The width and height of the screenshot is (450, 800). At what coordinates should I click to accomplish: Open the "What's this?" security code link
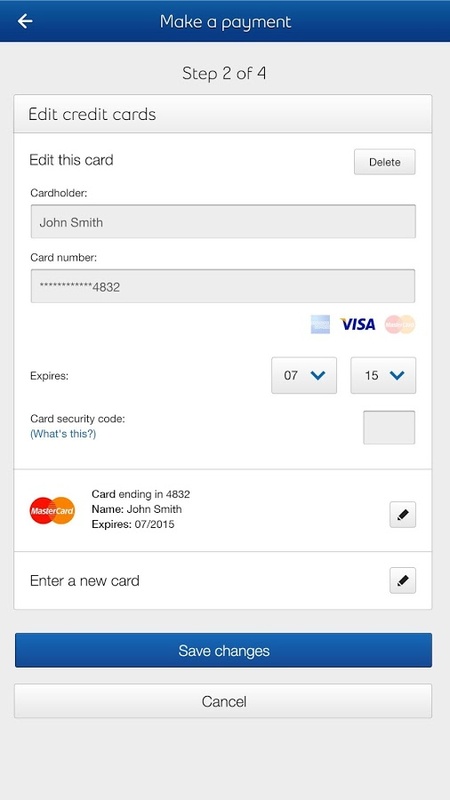point(63,434)
